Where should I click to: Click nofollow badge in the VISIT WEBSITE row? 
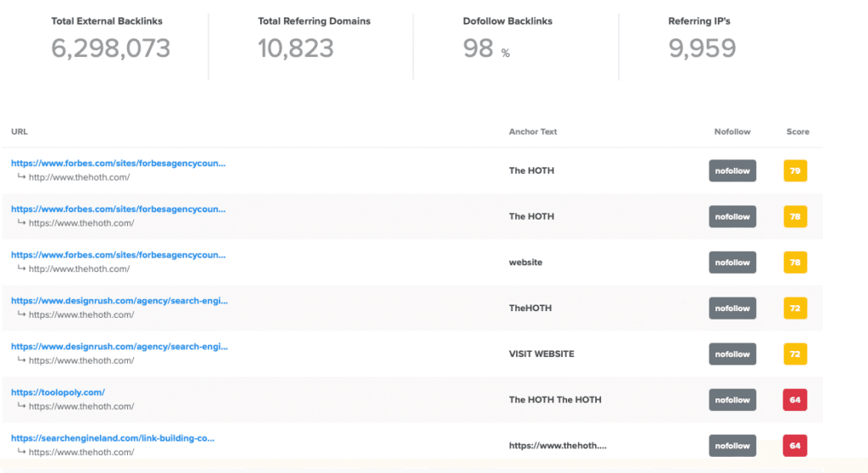[732, 353]
